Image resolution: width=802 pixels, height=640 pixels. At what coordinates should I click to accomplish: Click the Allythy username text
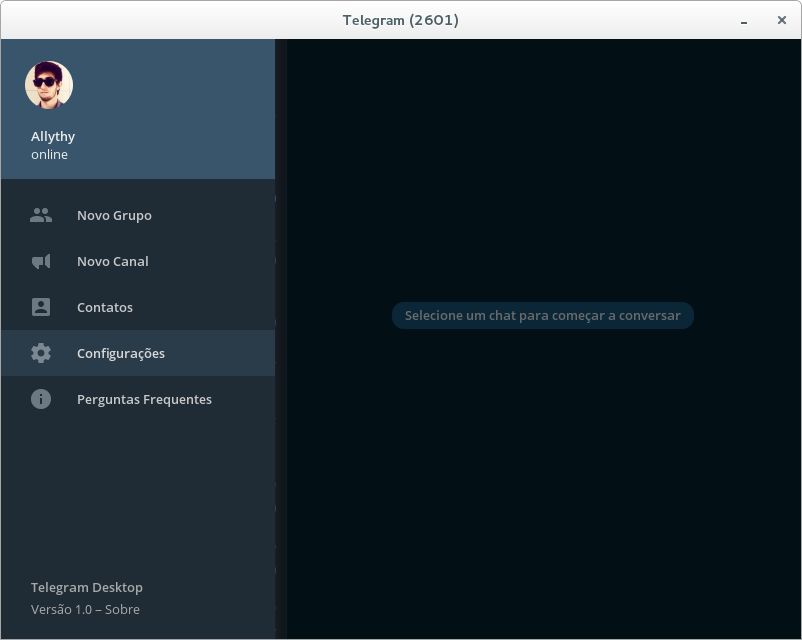pyautogui.click(x=53, y=137)
